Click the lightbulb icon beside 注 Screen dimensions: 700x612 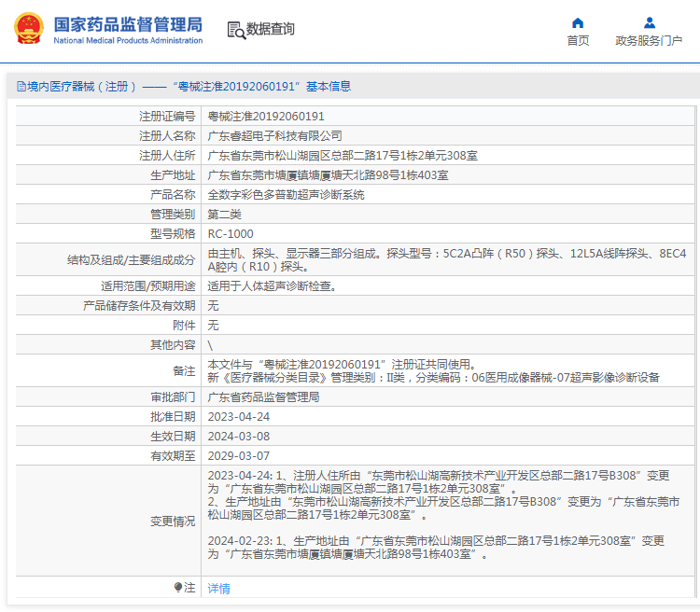click(178, 588)
